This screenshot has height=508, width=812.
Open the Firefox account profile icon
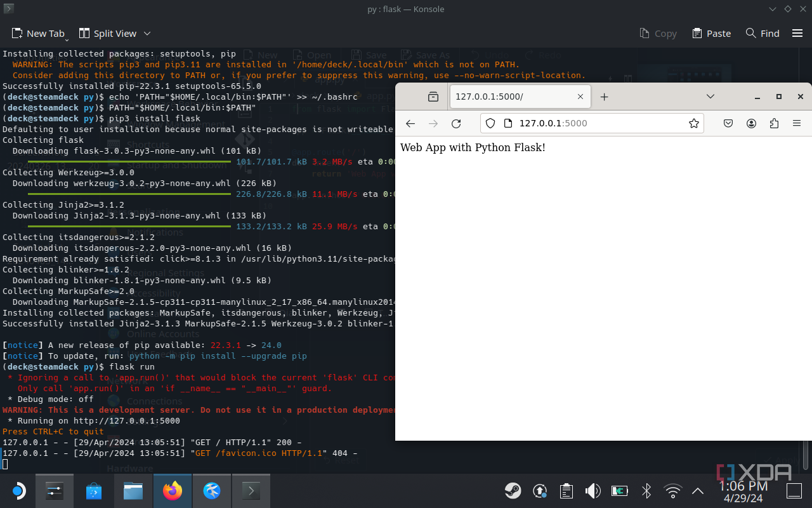pos(751,124)
